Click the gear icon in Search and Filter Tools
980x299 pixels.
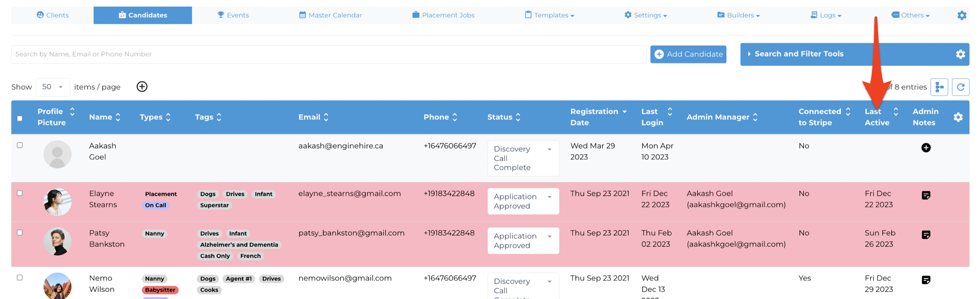[960, 54]
